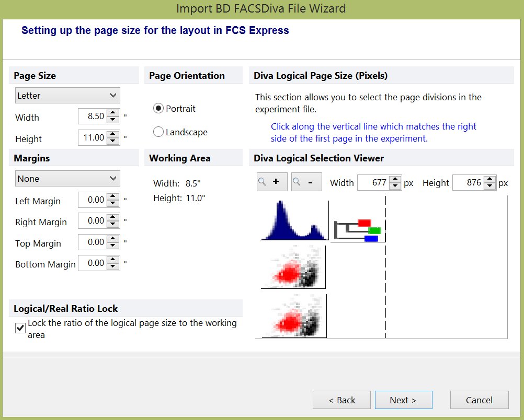Open the Margins preset dropdown showing None
The width and height of the screenshot is (524, 420).
67,179
